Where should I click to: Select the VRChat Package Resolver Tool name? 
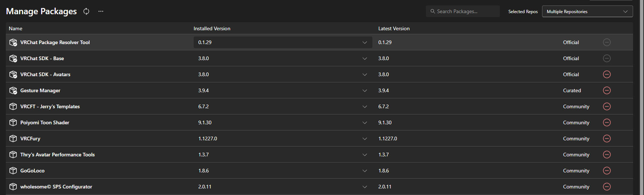(55, 42)
